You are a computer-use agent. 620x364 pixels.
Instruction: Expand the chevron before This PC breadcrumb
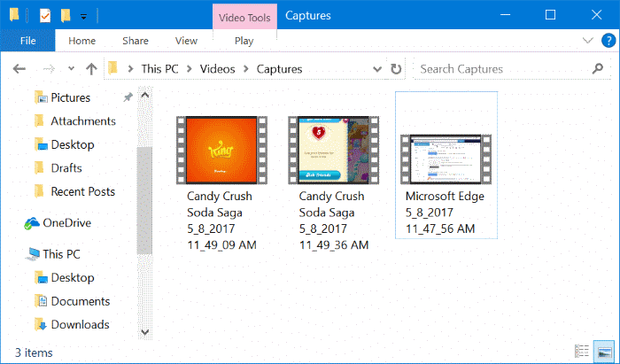[130, 69]
